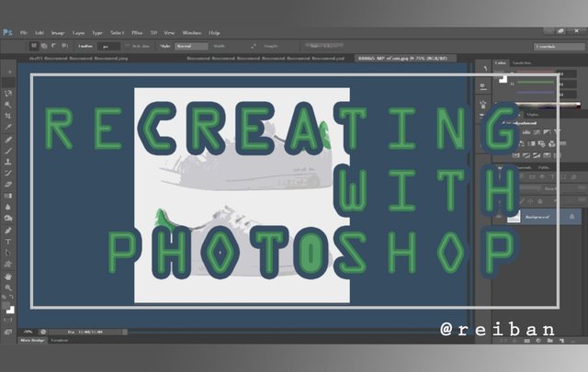588x372 pixels.
Task: Open the Image menu
Action: coord(58,33)
